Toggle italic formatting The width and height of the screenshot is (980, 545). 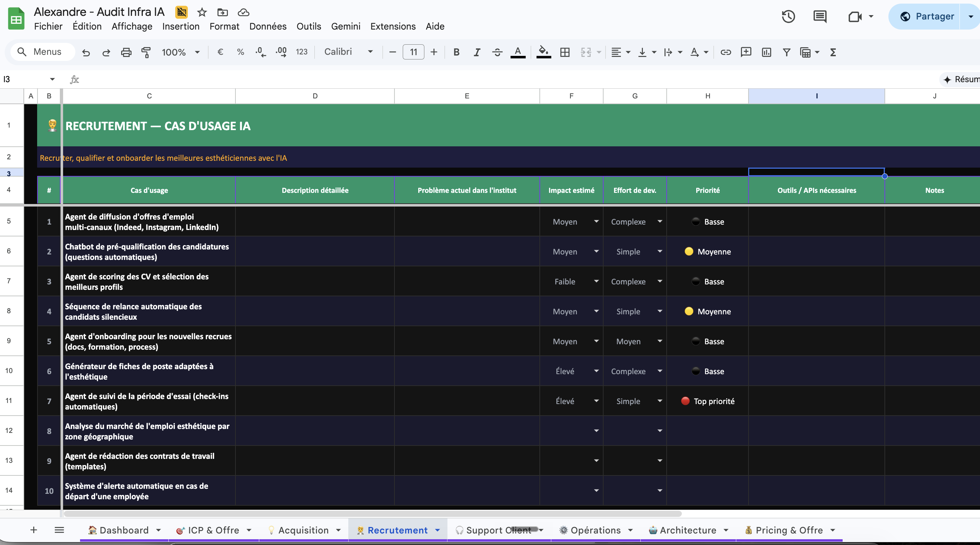[x=477, y=52]
